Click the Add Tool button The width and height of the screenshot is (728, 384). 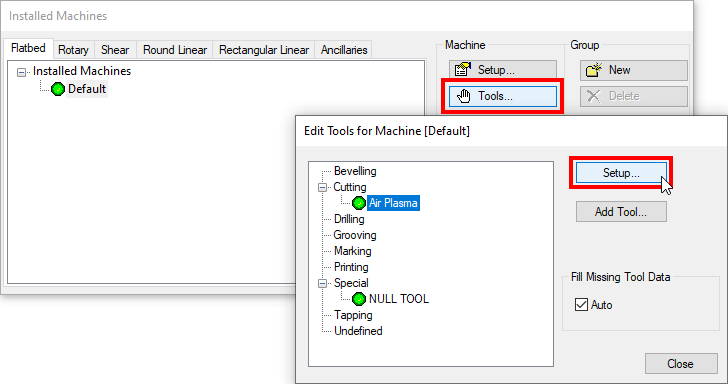click(621, 212)
